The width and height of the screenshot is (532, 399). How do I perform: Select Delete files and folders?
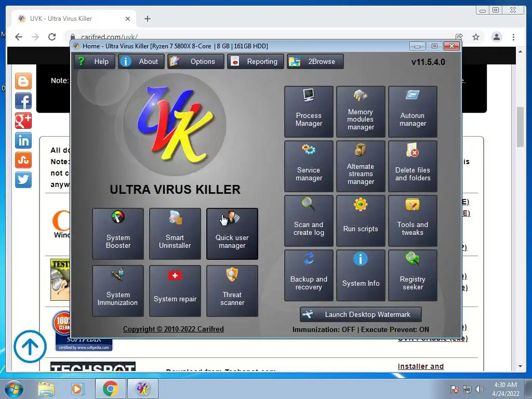click(x=413, y=166)
